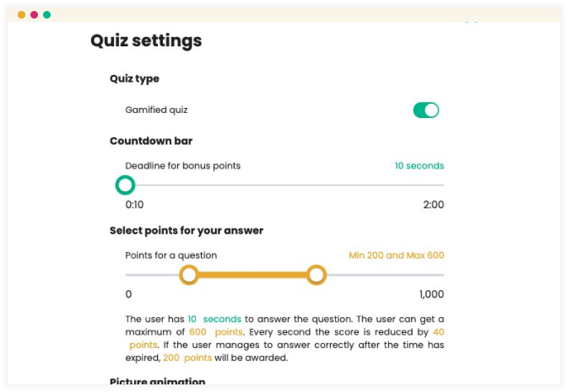
Task: Click the 'Min 200 and Max 600' value
Action: click(396, 255)
